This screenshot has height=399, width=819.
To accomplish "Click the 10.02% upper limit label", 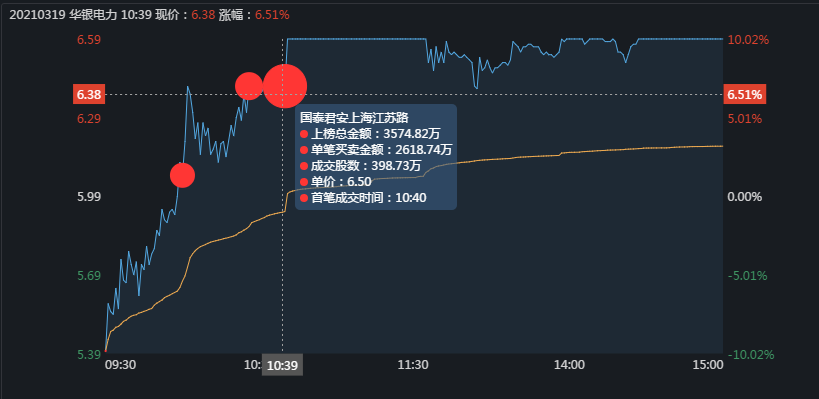I will 747,40.
